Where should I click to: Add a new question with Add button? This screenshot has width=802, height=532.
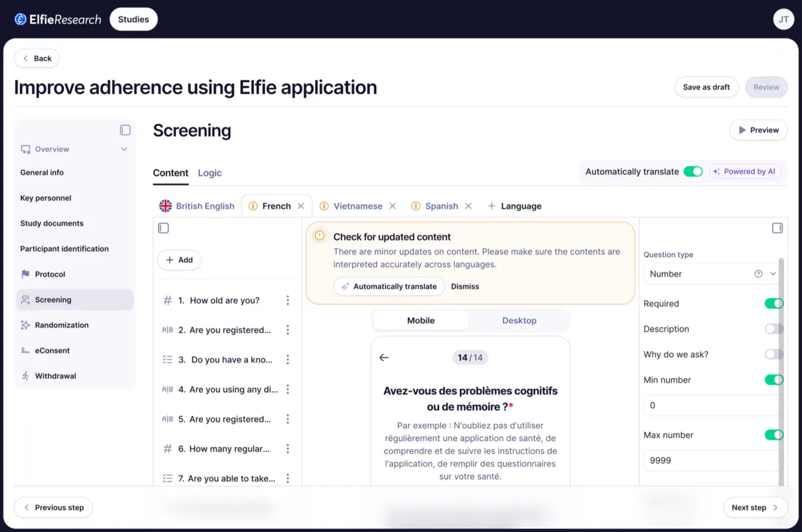point(179,260)
